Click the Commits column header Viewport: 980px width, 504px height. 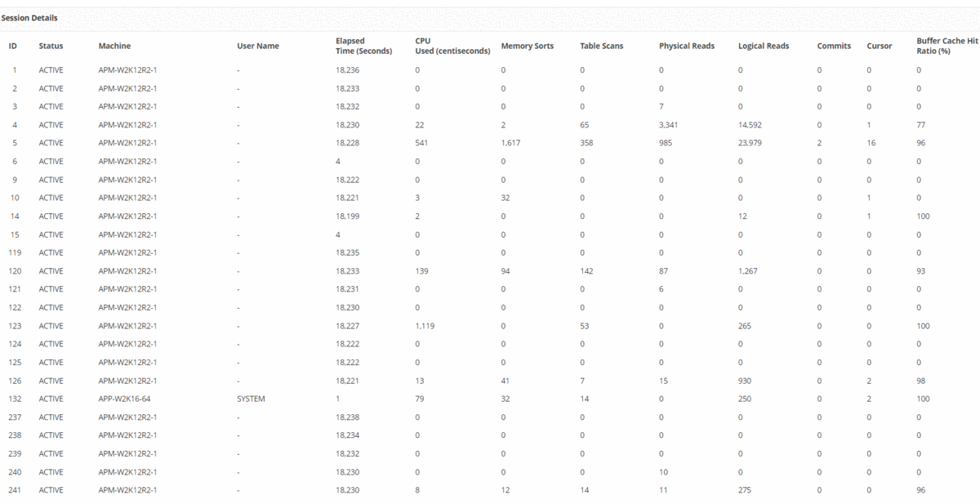pos(834,46)
